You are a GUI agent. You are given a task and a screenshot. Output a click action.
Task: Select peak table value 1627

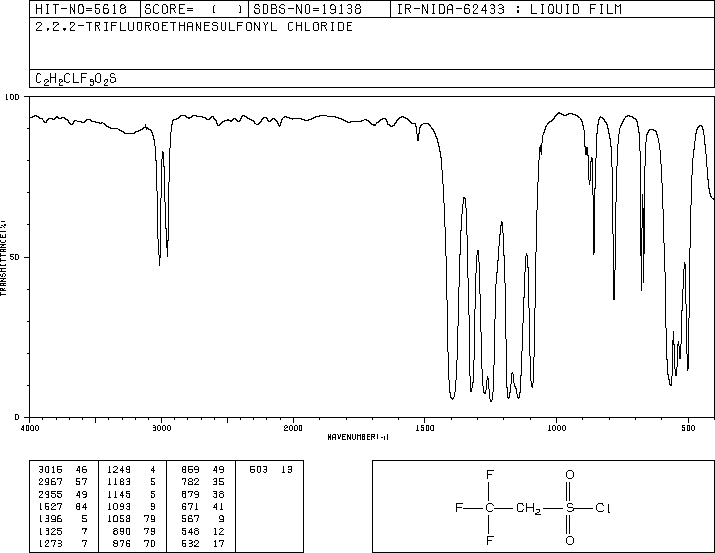tap(50, 506)
